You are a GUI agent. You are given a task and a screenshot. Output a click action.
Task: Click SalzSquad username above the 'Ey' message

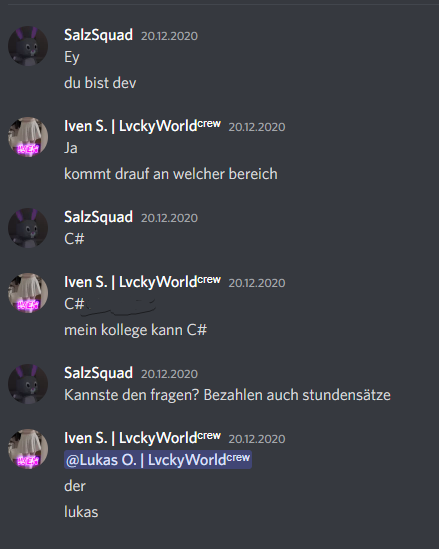[98, 35]
